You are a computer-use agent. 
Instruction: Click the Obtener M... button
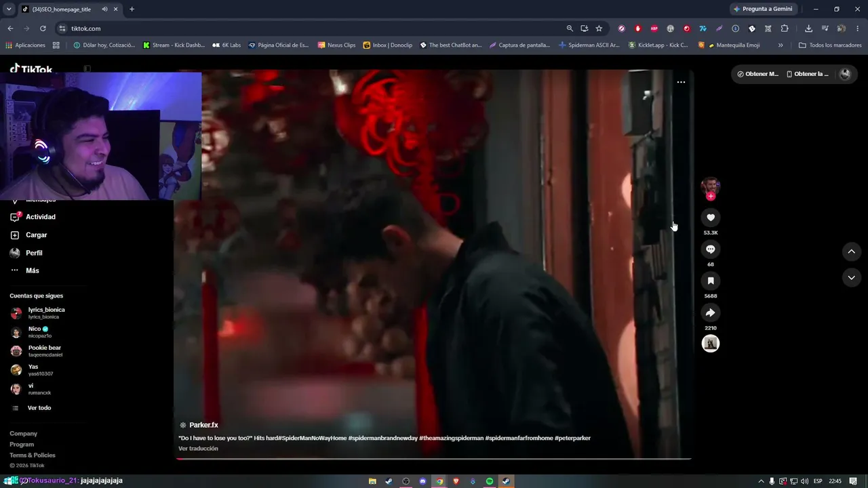click(x=758, y=74)
